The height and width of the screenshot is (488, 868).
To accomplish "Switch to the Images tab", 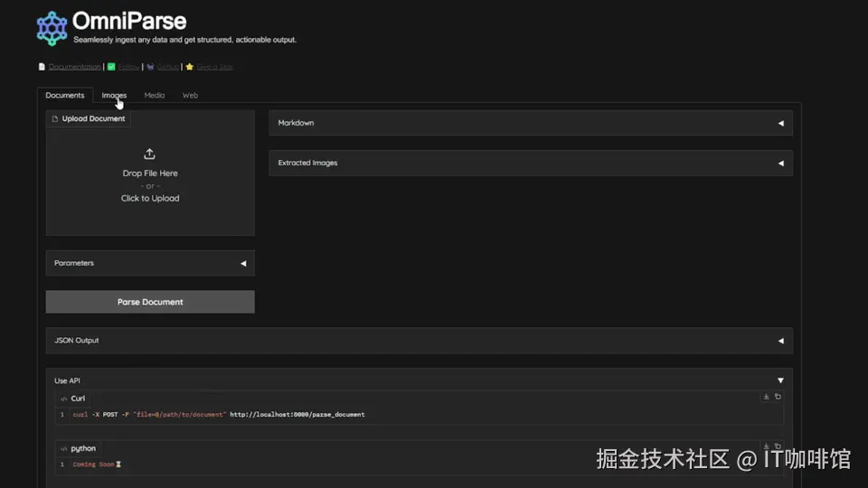I will click(x=114, y=95).
